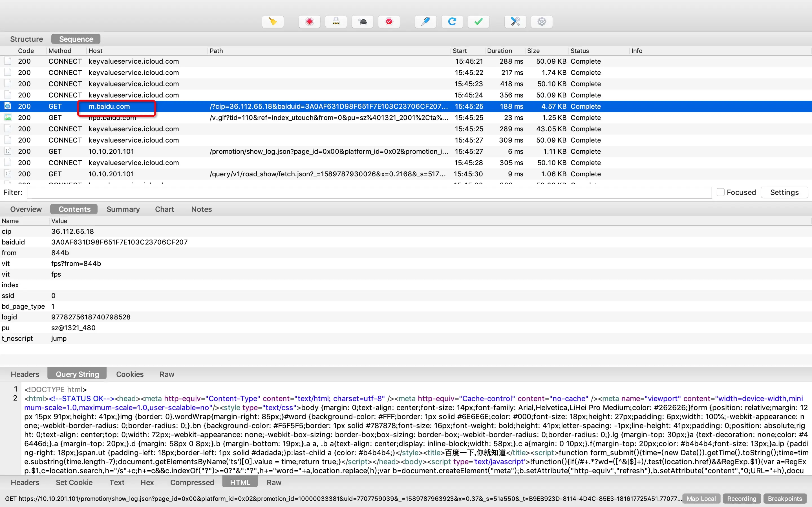Click into the Filter text field
The height and width of the screenshot is (507, 812).
tap(369, 192)
